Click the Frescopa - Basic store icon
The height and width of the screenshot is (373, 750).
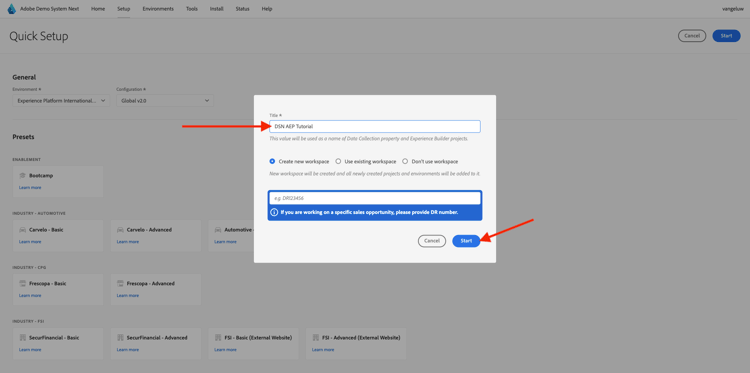(22, 284)
